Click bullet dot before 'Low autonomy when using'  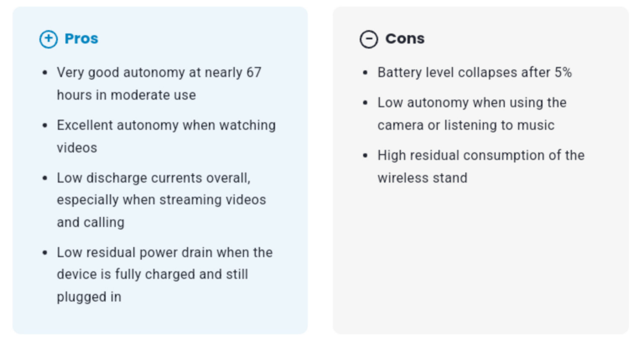(x=365, y=103)
